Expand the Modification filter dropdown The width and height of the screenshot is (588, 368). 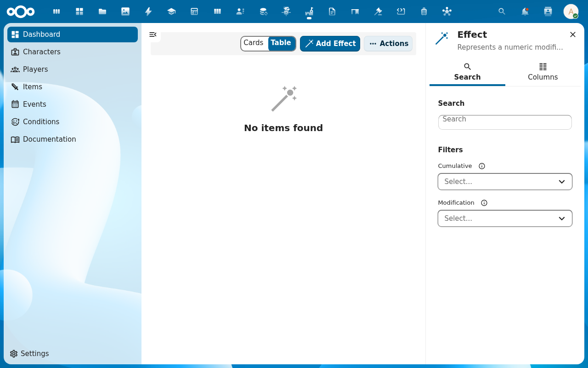(505, 218)
